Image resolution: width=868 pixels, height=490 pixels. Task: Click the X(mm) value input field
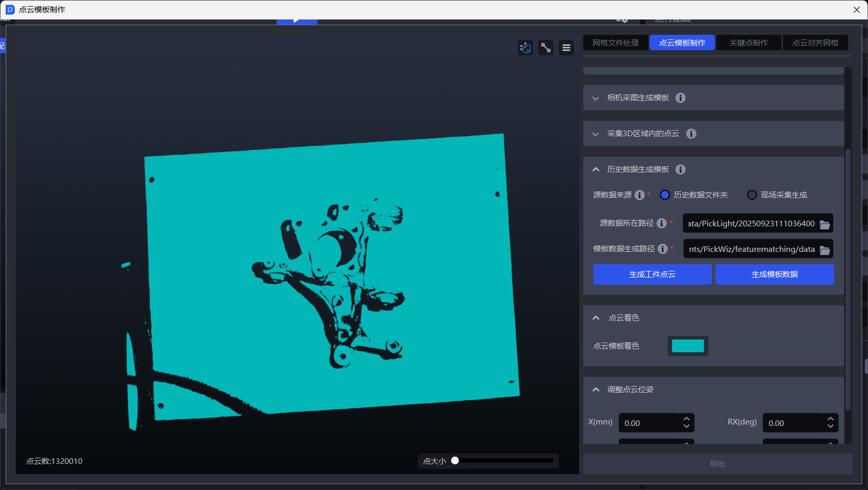click(x=650, y=423)
